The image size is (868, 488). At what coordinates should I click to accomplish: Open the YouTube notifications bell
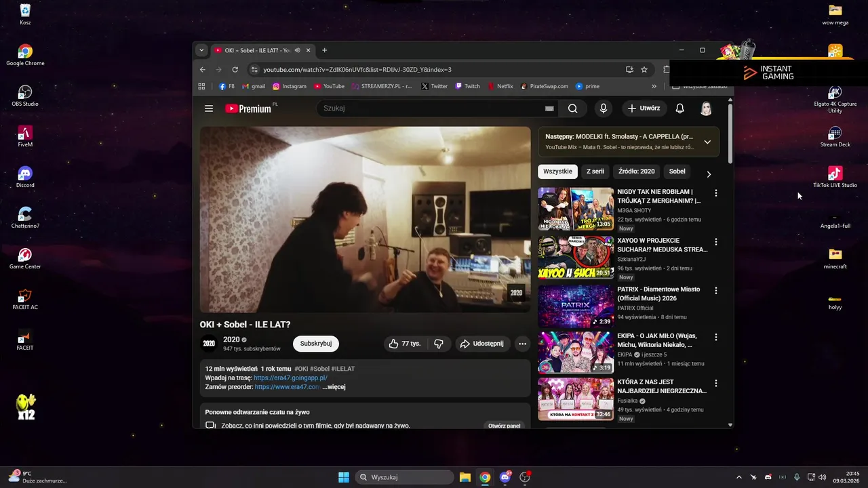(679, 108)
